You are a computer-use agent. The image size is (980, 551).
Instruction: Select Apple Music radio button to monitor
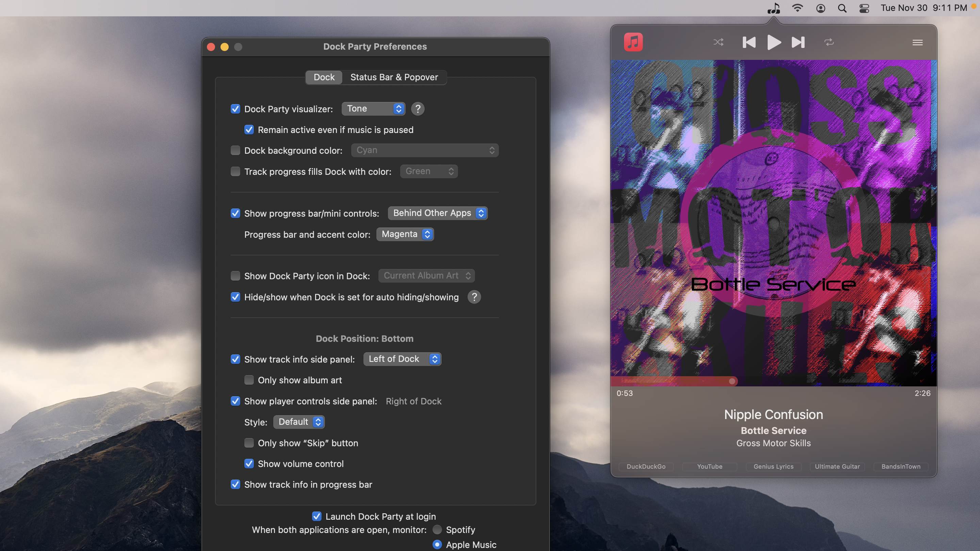point(437,545)
